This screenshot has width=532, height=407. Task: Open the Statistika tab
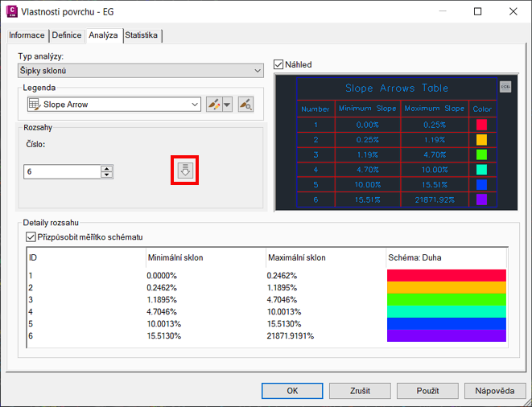[142, 35]
